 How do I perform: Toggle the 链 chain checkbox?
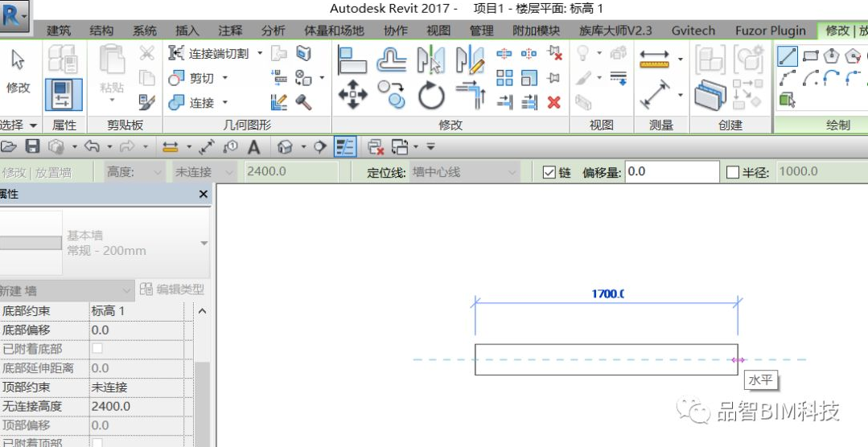tap(549, 173)
